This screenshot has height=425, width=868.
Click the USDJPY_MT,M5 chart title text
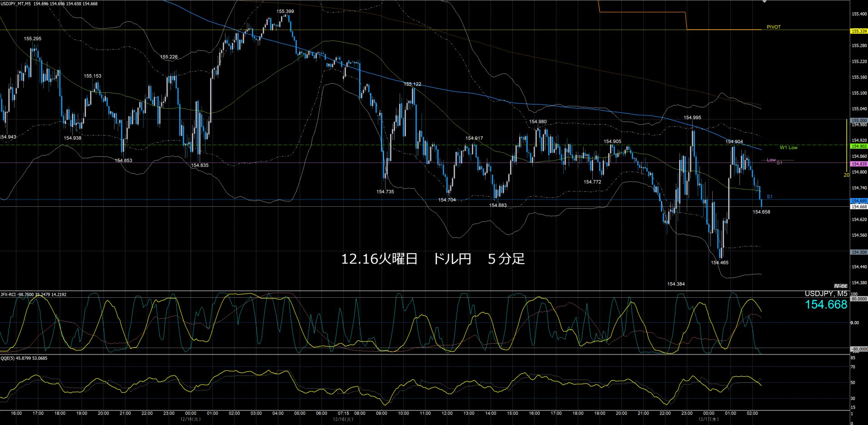16,4
